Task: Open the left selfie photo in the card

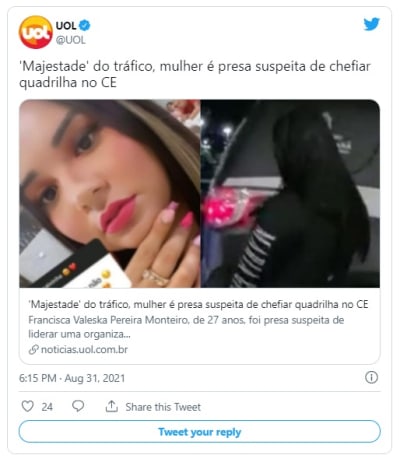Action: 110,194
